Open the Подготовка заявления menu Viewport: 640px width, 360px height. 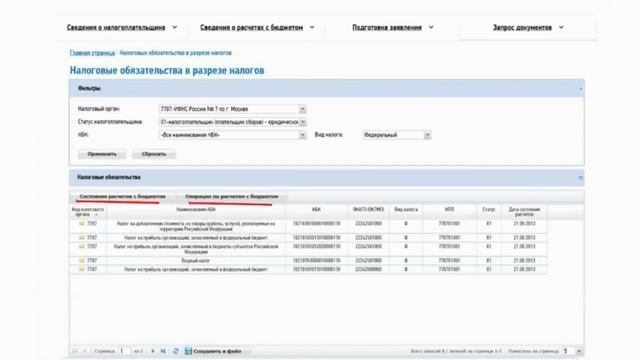pos(393,28)
